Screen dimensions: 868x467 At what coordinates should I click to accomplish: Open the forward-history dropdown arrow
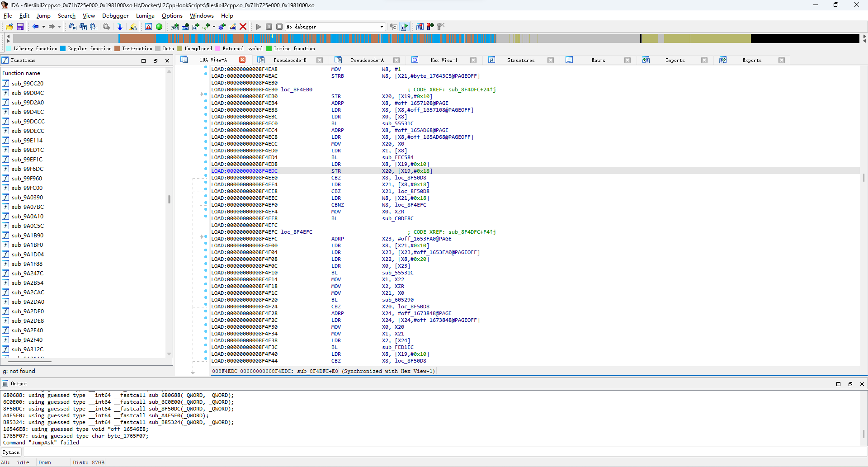tap(59, 27)
